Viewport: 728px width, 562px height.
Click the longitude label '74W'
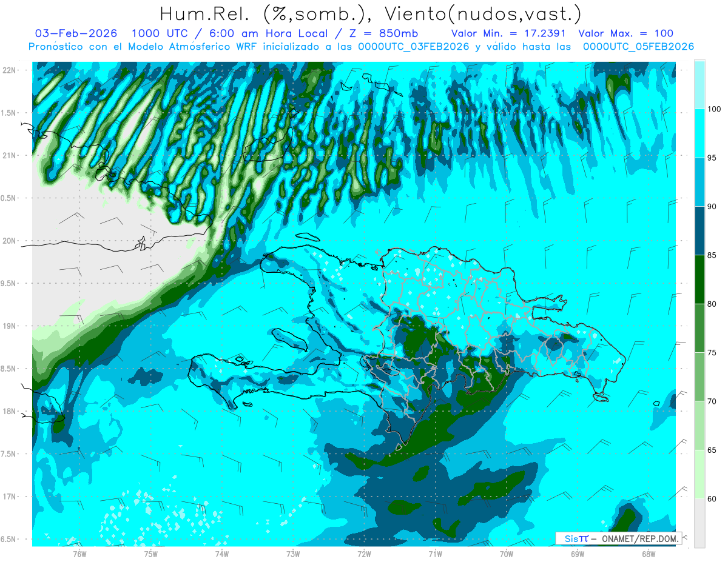(222, 554)
